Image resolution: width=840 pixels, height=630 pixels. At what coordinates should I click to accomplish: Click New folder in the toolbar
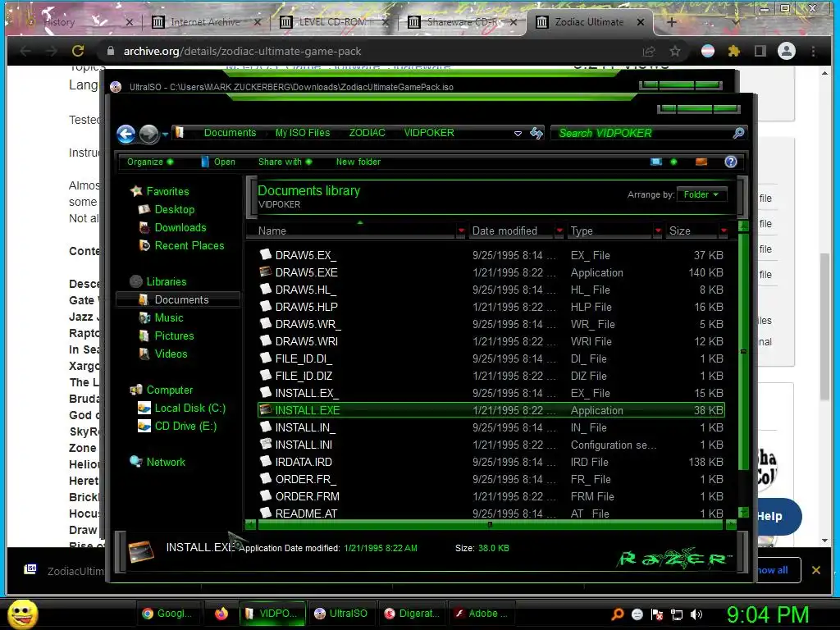click(358, 162)
